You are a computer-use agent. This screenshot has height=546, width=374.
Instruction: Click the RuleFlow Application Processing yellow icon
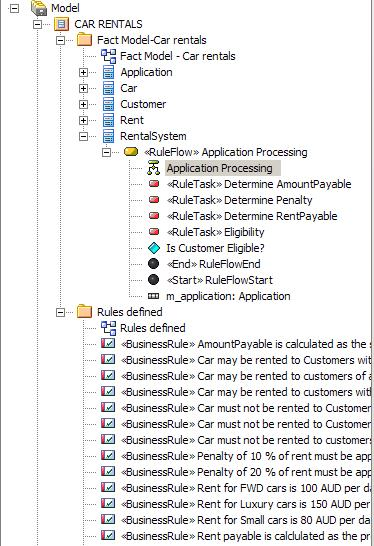(x=131, y=151)
